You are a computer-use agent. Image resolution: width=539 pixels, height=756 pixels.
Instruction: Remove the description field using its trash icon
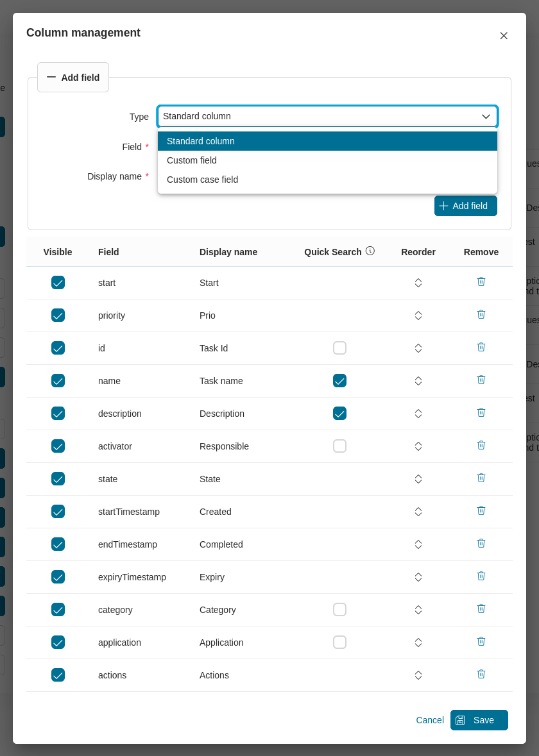(481, 412)
